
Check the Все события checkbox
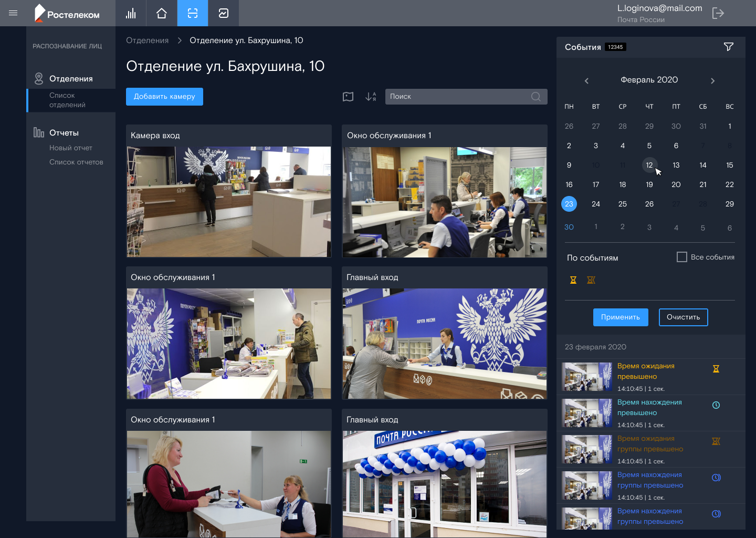coord(682,257)
